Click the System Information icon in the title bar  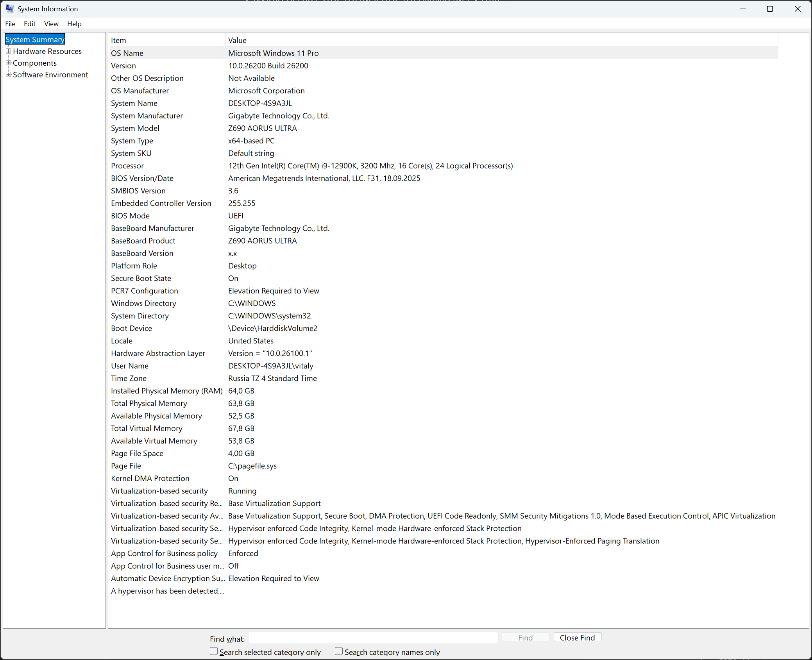[9, 8]
